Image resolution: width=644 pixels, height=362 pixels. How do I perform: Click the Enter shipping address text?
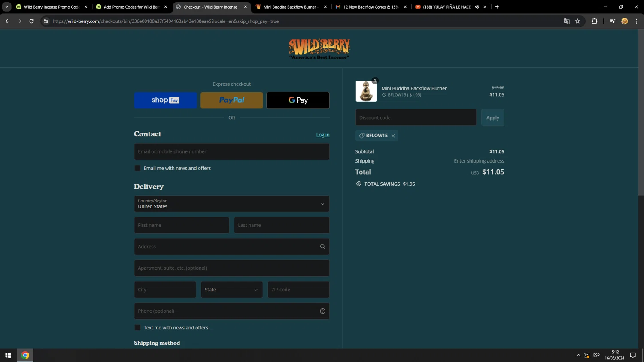[x=479, y=161]
